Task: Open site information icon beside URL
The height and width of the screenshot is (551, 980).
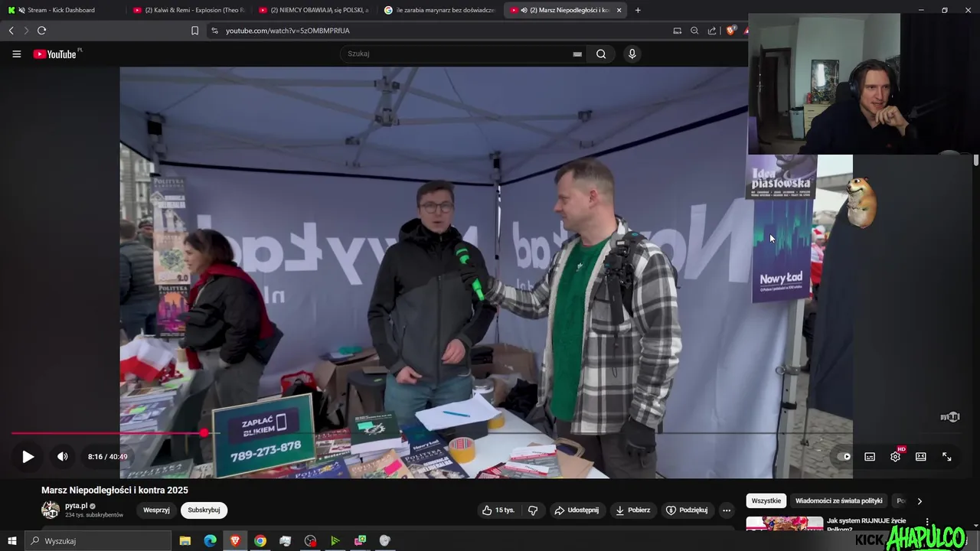Action: pyautogui.click(x=214, y=31)
